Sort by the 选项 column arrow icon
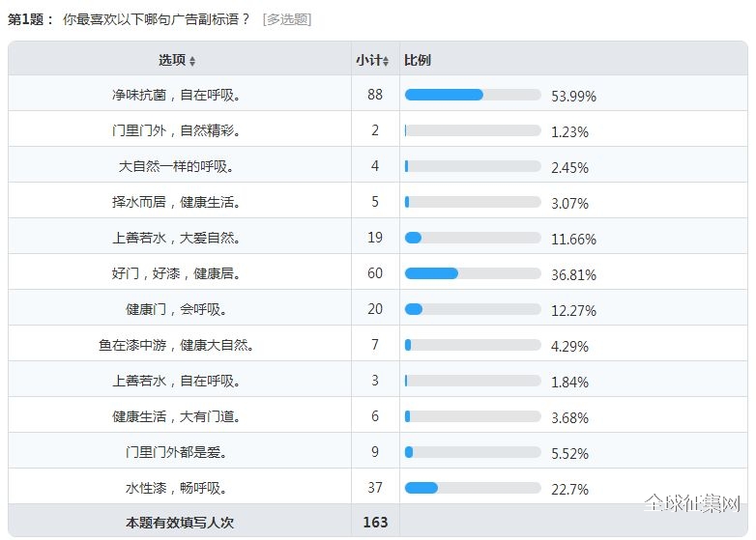The image size is (756, 540). point(192,61)
